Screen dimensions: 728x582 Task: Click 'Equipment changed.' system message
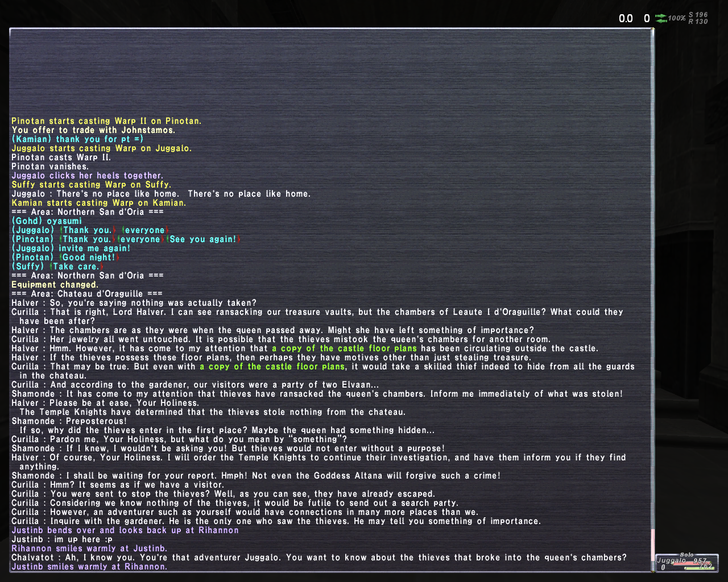tap(55, 285)
